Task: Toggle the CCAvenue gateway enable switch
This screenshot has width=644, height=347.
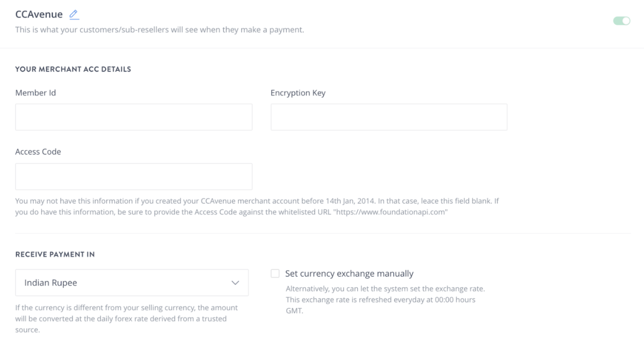Action: coord(621,21)
